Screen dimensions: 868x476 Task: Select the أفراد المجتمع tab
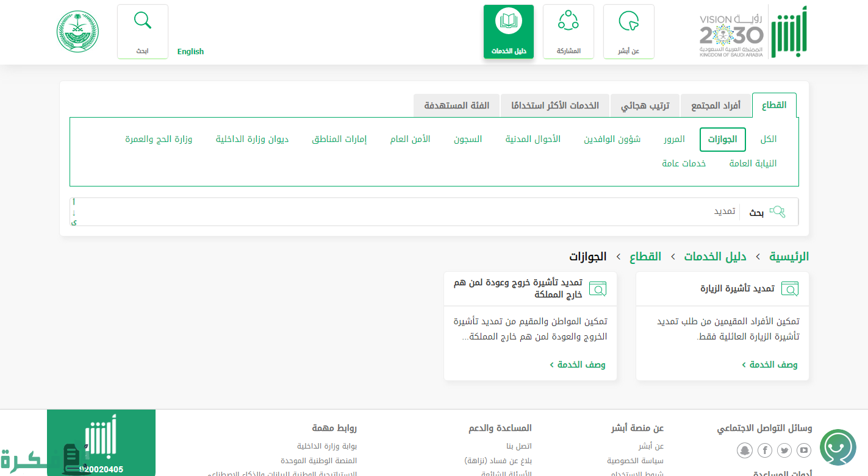click(x=716, y=105)
